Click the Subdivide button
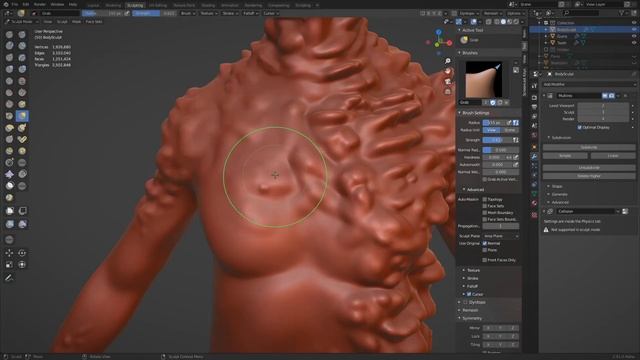 [589, 147]
